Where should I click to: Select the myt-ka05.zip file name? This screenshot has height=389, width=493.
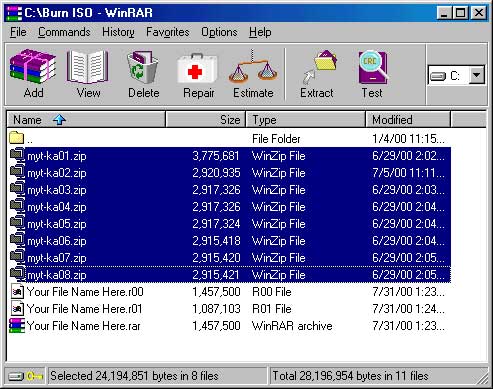tap(57, 224)
